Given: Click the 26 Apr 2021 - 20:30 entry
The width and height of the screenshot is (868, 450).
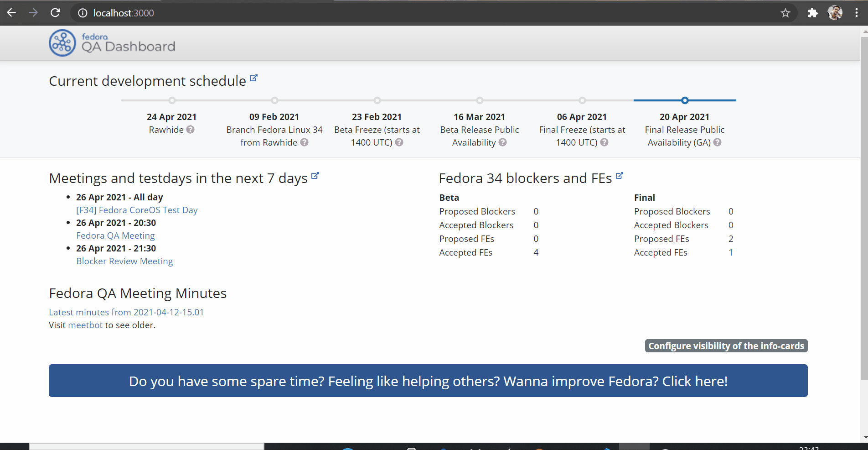Looking at the screenshot, I should click(x=116, y=223).
